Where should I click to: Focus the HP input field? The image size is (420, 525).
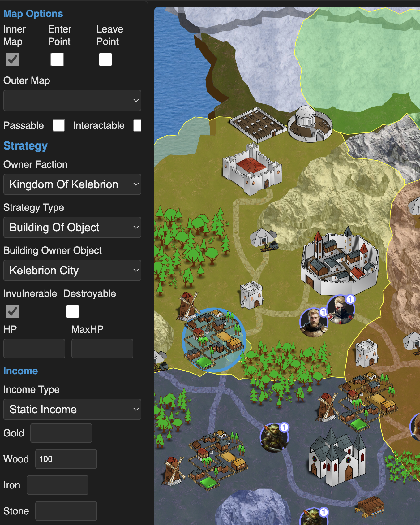tap(34, 349)
